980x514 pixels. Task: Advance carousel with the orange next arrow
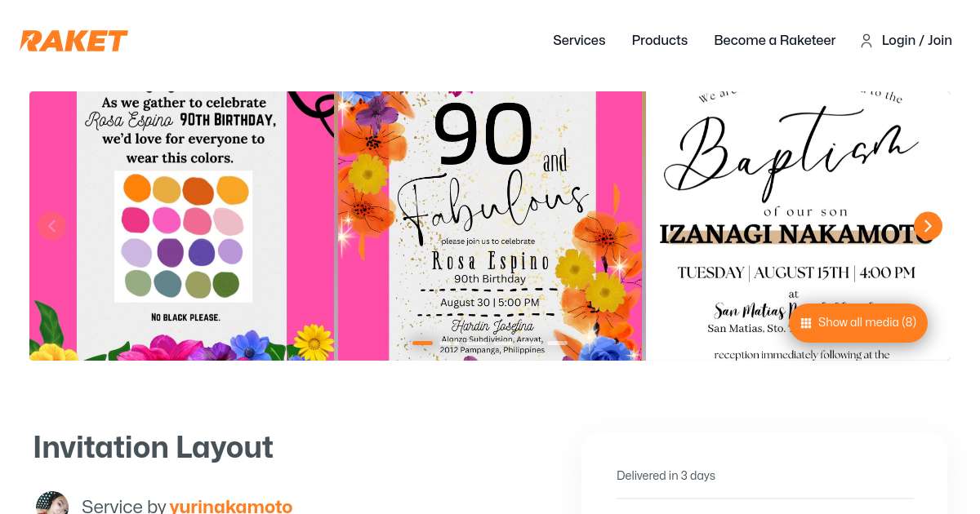928,226
